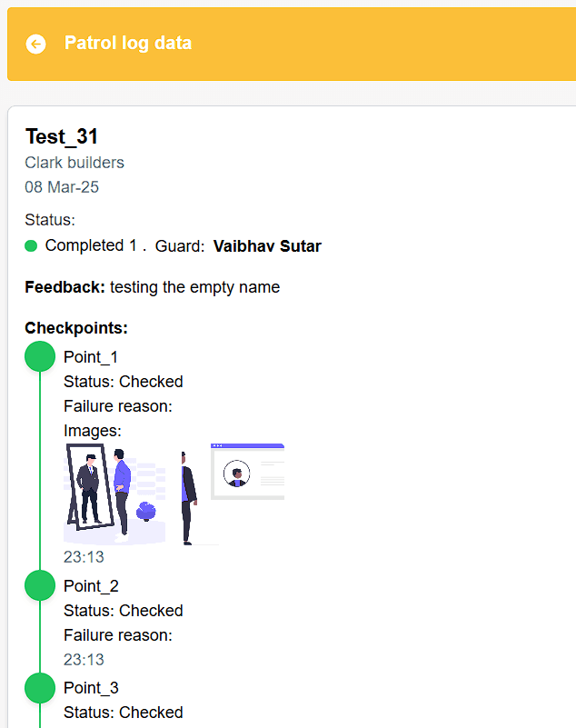This screenshot has width=576, height=728.
Task: Select the green checkpoint marker for Point_2
Action: (39, 585)
